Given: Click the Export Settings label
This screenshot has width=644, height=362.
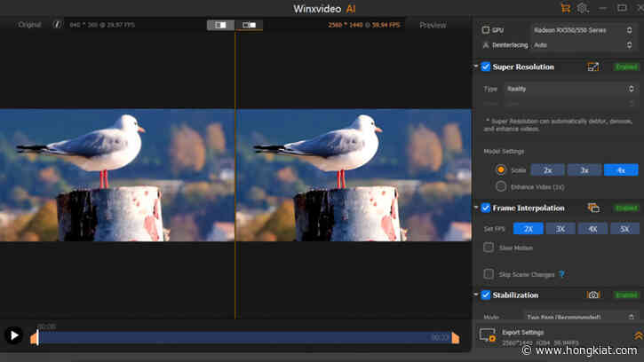Looking at the screenshot, I should tap(523, 332).
